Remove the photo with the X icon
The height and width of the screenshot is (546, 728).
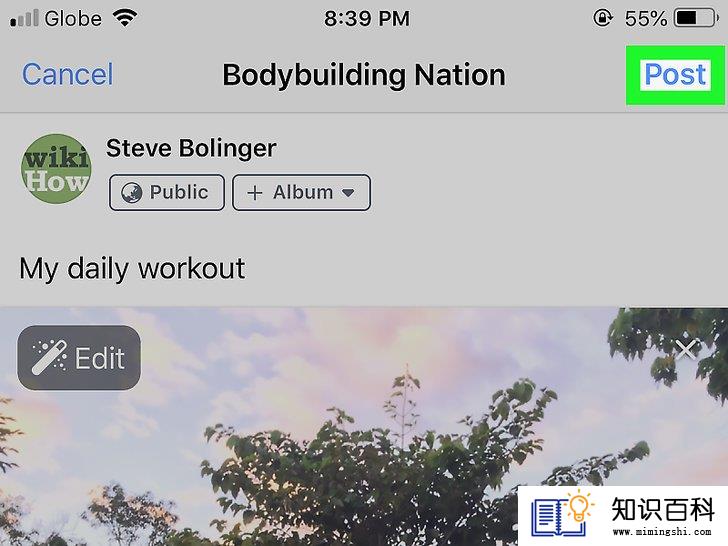click(x=686, y=350)
